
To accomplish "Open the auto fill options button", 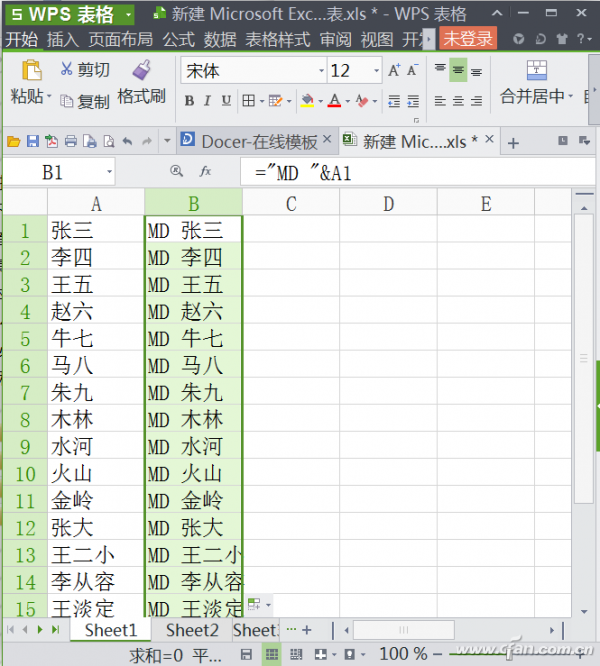I will 259,604.
